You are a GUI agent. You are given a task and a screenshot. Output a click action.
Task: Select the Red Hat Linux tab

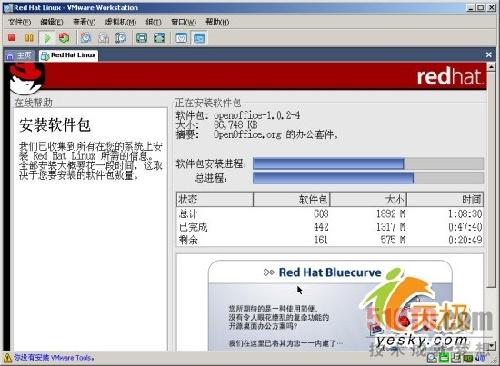[x=68, y=55]
